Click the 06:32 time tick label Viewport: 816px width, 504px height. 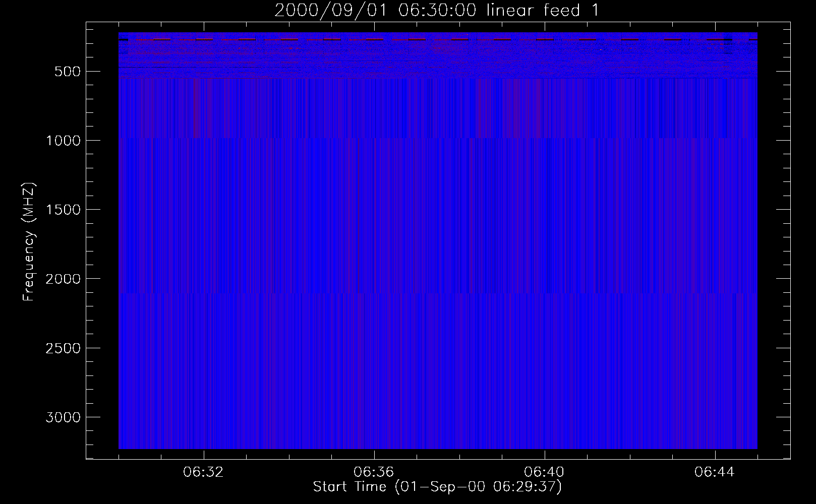click(204, 472)
